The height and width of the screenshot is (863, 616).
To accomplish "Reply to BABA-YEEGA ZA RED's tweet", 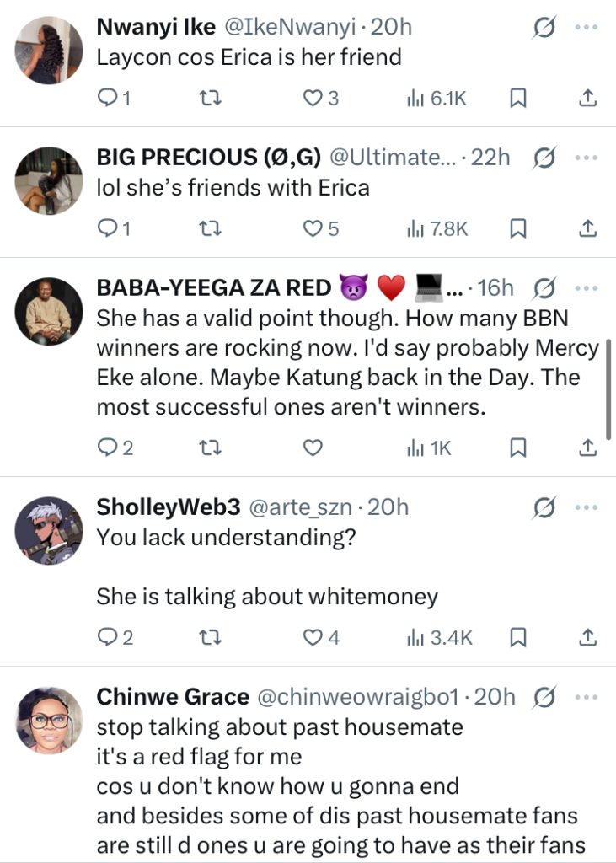I will (108, 448).
